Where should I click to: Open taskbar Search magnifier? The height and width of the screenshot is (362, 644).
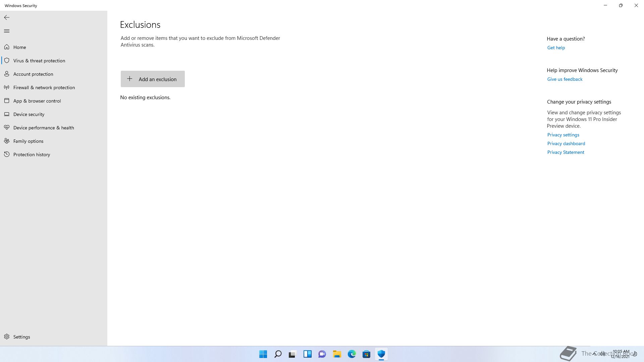[278, 354]
